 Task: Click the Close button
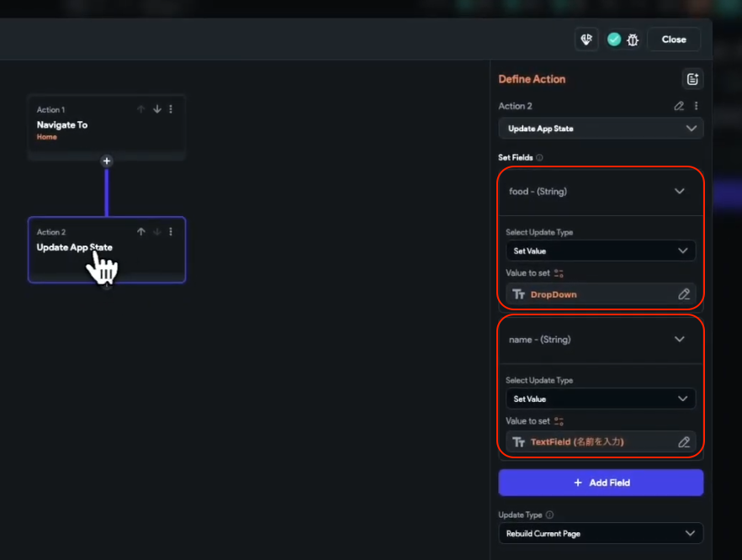(x=674, y=40)
